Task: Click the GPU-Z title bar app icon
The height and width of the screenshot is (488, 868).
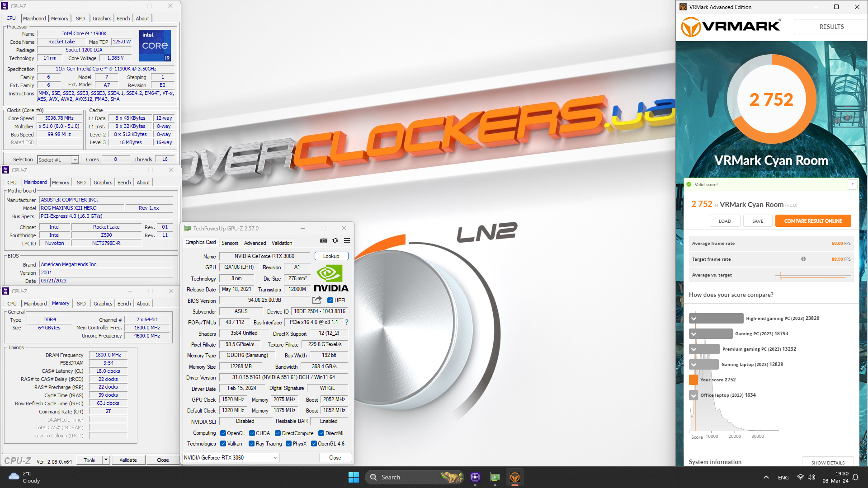Action: (187, 229)
